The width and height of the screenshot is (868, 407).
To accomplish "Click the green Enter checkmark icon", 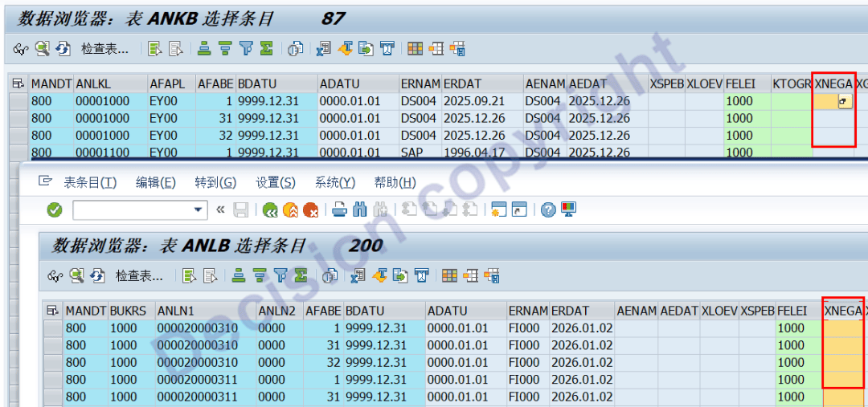I will coord(55,210).
